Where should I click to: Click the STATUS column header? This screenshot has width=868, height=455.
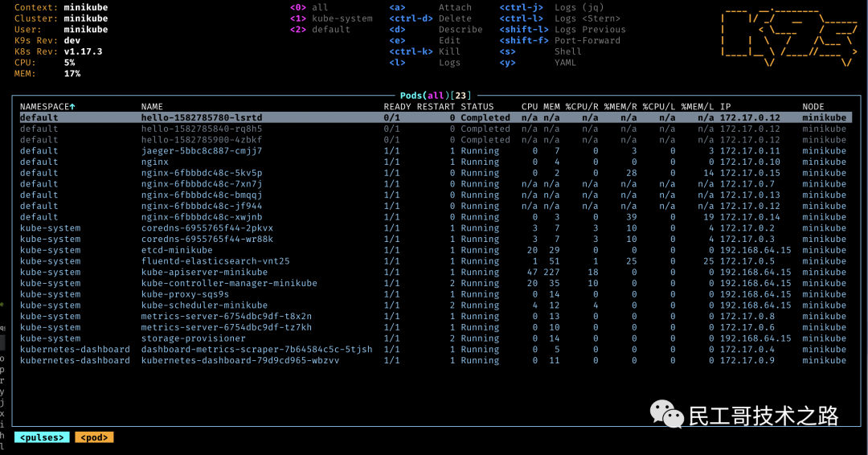coord(477,106)
